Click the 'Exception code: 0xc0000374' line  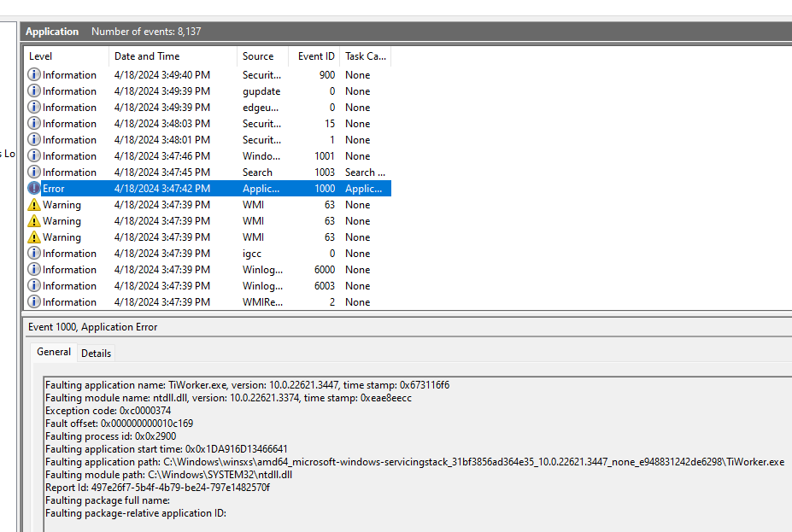point(109,411)
